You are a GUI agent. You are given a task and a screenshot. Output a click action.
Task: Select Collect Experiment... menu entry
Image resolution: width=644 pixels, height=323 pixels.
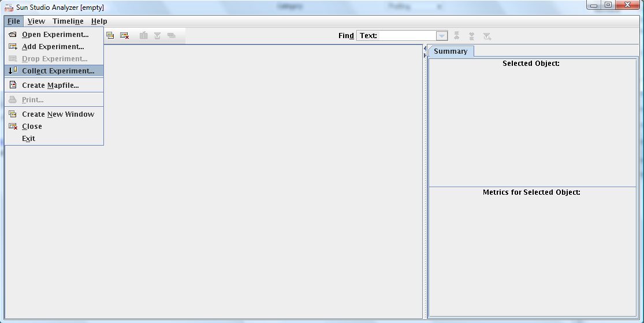pos(54,70)
